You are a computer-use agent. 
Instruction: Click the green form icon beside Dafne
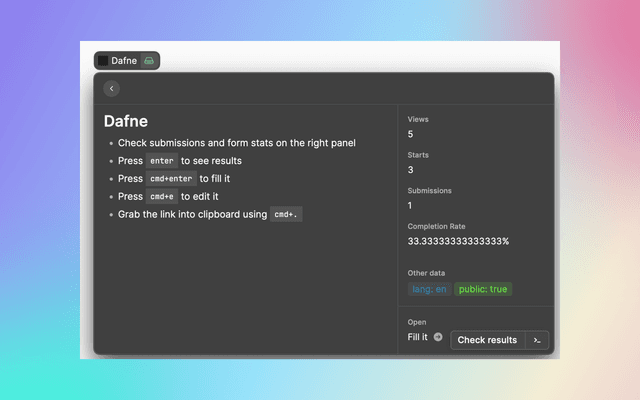tap(148, 61)
